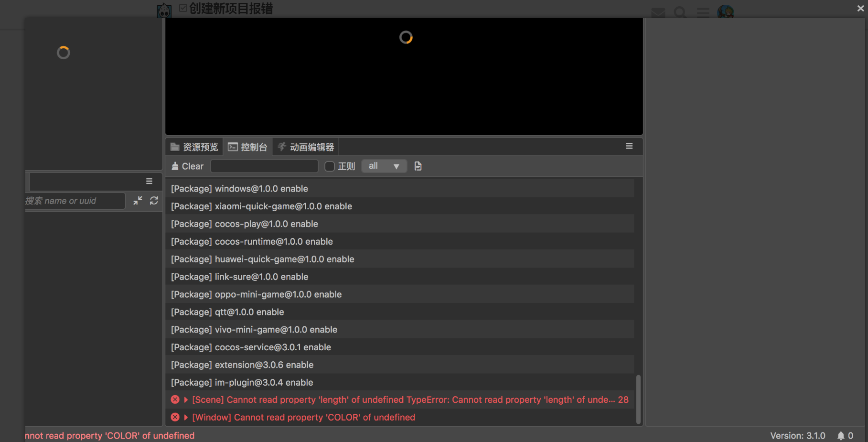Open the left panel hamburger menu

149,182
